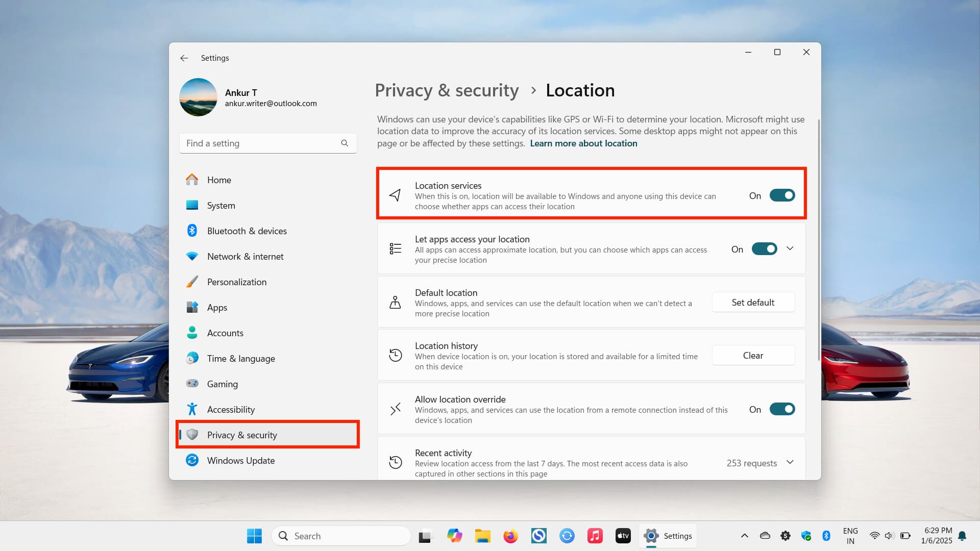Click the Privacy & security shield icon
This screenshot has height=551, width=980.
pyautogui.click(x=192, y=435)
